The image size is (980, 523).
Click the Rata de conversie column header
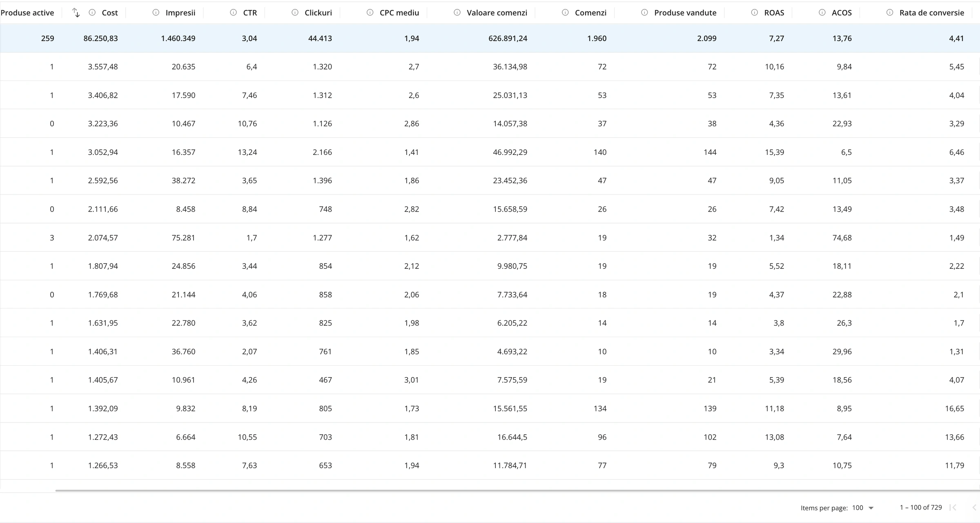[x=932, y=13]
